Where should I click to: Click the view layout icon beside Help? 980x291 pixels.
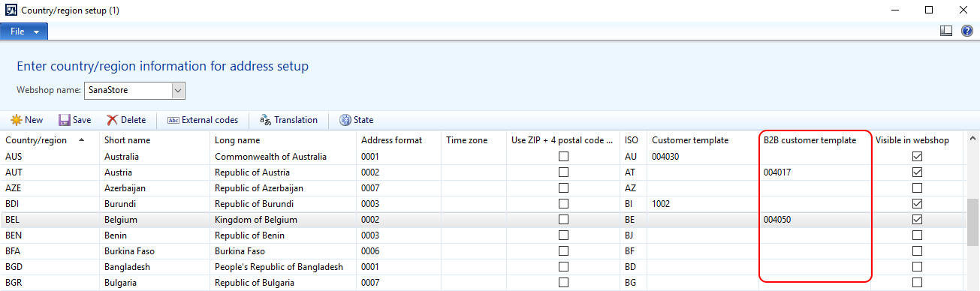946,31
